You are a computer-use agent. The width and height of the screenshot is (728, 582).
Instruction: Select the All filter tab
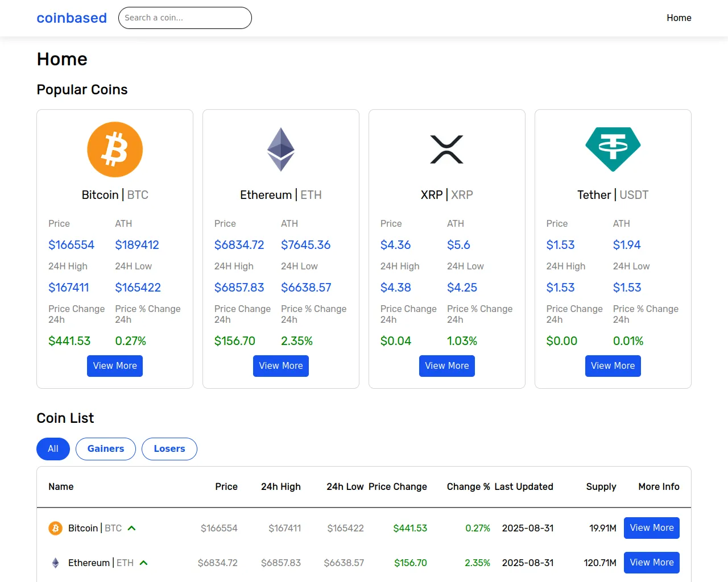[x=53, y=448]
